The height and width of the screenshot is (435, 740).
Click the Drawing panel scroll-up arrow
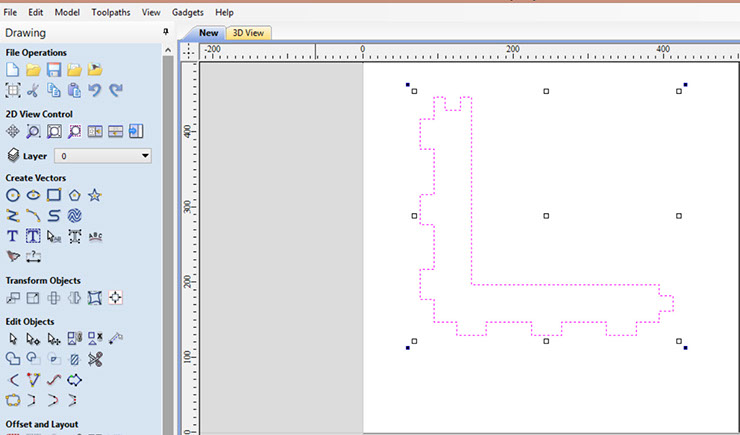(168, 50)
